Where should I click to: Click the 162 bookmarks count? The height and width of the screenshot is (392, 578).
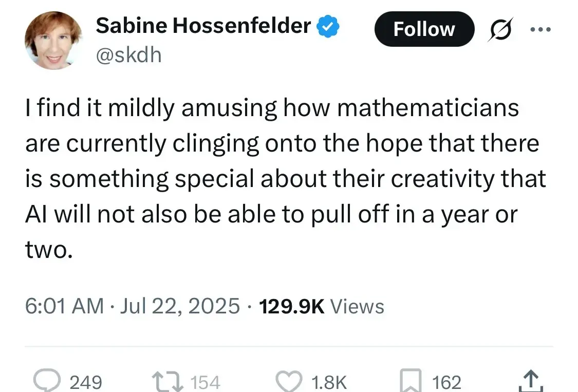point(446,382)
